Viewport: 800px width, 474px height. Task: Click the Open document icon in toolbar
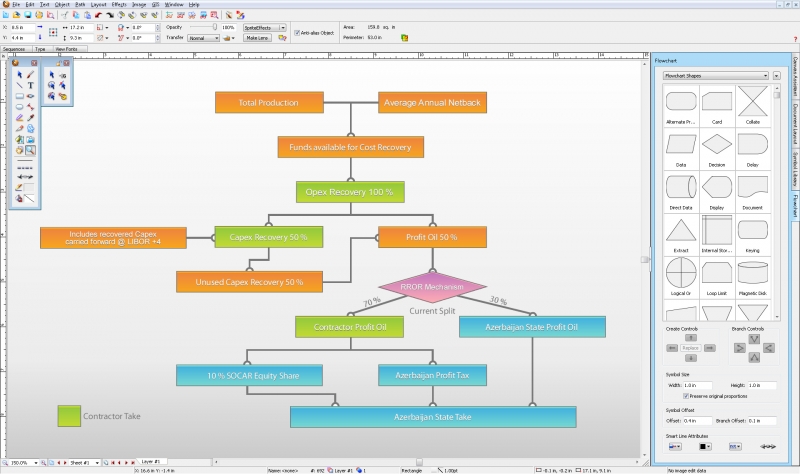click(17, 15)
